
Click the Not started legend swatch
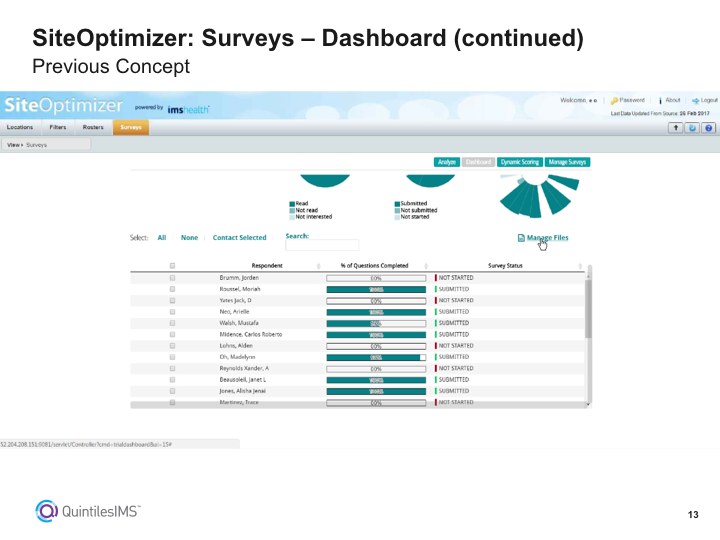click(397, 217)
